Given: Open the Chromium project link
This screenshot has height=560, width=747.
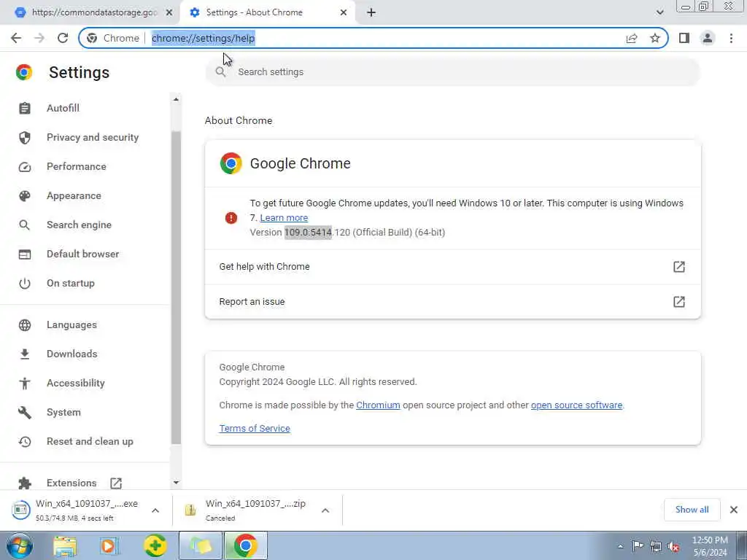Looking at the screenshot, I should click(378, 405).
